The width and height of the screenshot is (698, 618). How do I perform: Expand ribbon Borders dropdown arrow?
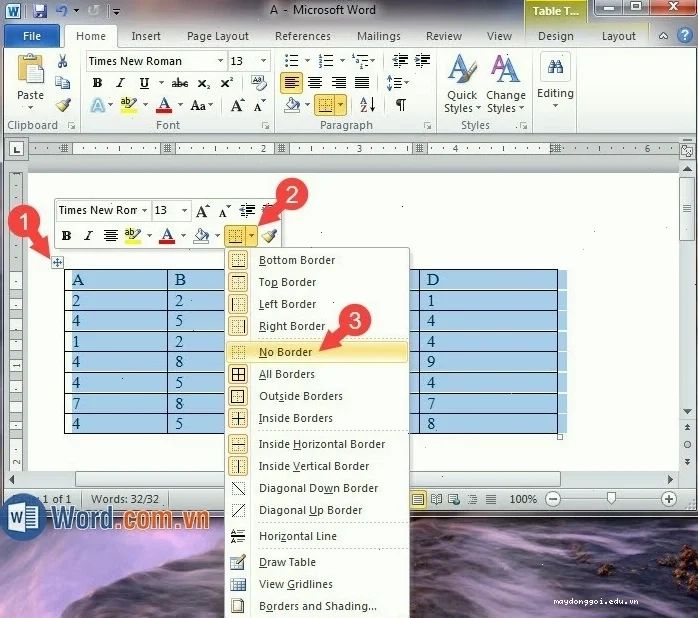tap(341, 106)
